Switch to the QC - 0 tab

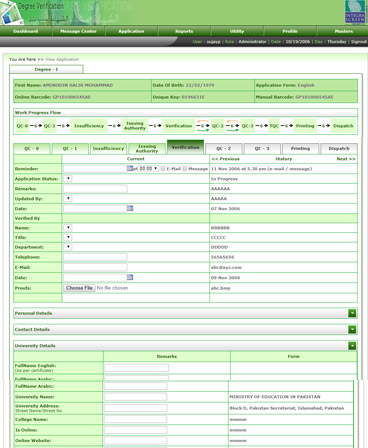point(32,149)
